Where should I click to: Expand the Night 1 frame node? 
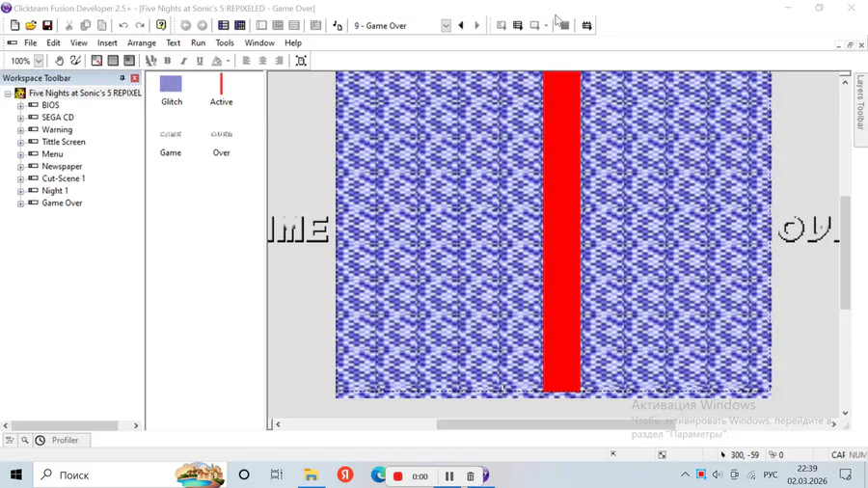click(x=20, y=191)
